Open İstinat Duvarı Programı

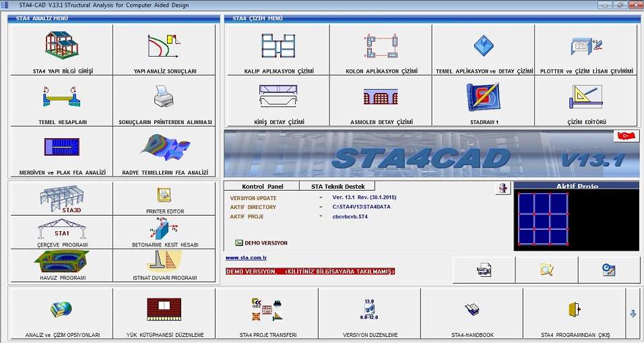tap(164, 265)
